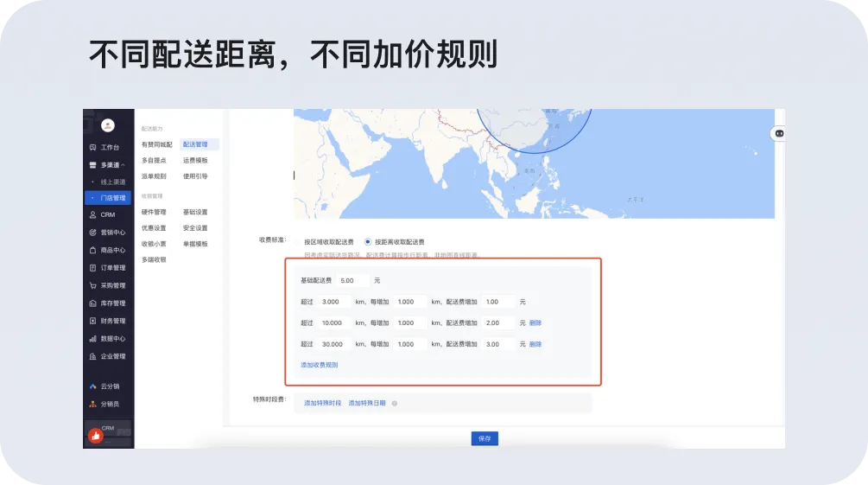Click the floating assistant icon at map edge

[x=779, y=134]
